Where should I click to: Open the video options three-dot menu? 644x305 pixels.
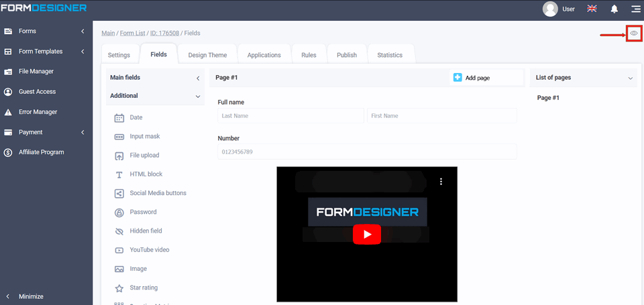[x=441, y=181]
